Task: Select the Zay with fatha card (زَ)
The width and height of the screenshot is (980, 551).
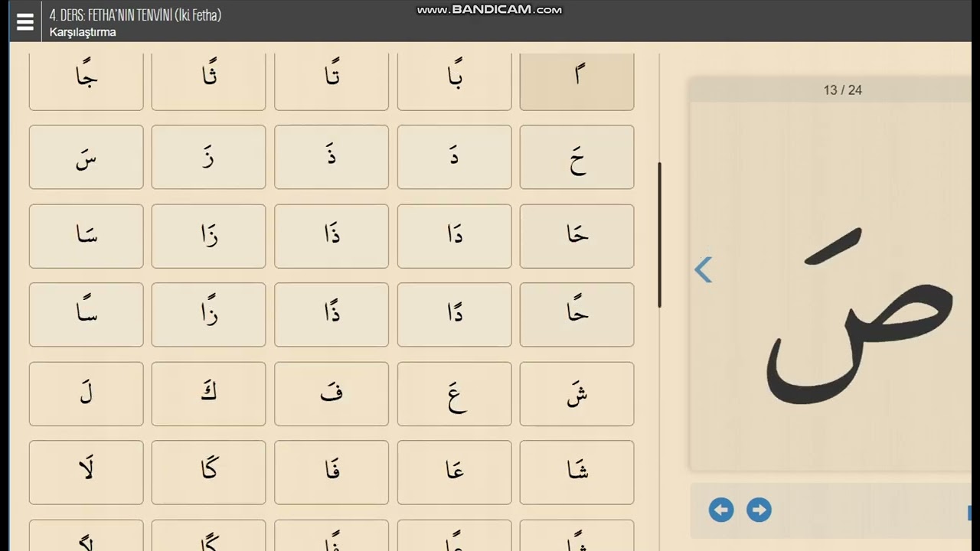Action: point(208,157)
